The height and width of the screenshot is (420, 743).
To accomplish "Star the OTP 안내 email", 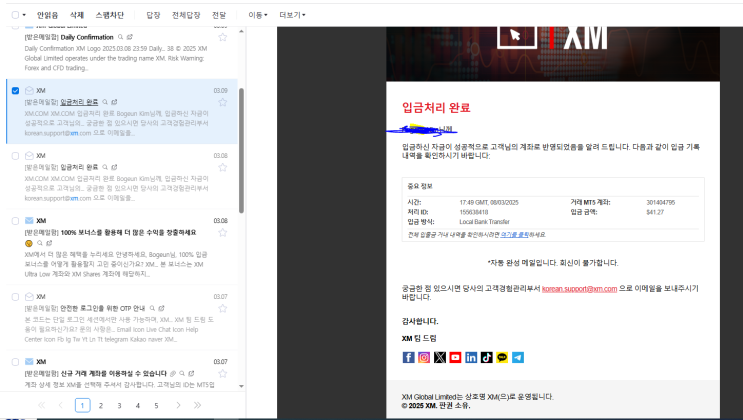I will pyautogui.click(x=223, y=308).
